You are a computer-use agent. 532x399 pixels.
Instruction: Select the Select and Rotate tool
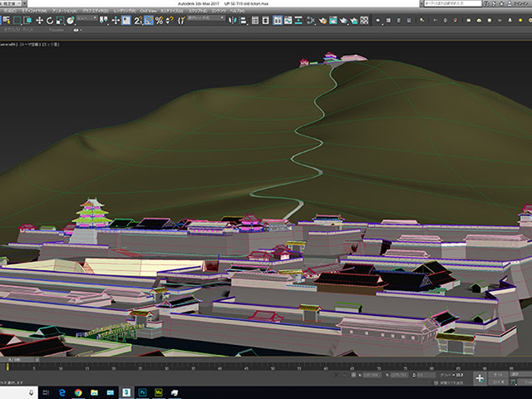51,20
